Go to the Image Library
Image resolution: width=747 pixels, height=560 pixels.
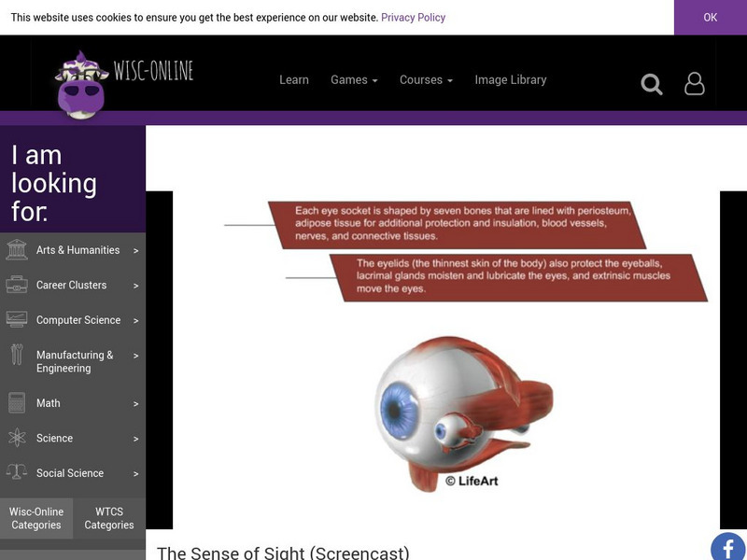[x=509, y=80]
